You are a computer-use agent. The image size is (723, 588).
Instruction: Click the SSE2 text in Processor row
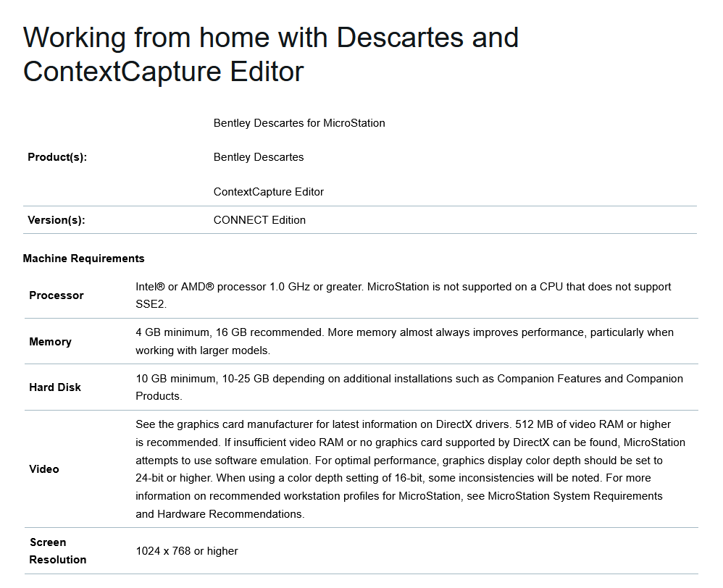tap(151, 304)
